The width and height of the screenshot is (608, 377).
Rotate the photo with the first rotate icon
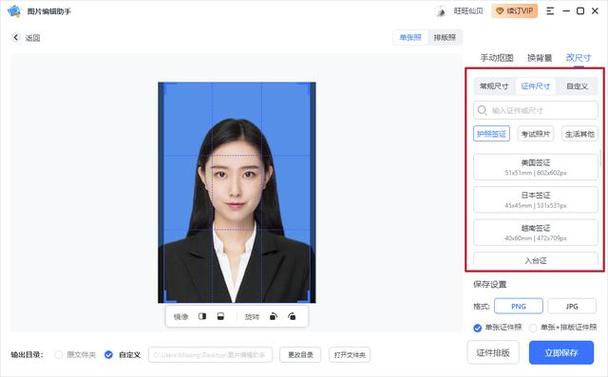273,316
